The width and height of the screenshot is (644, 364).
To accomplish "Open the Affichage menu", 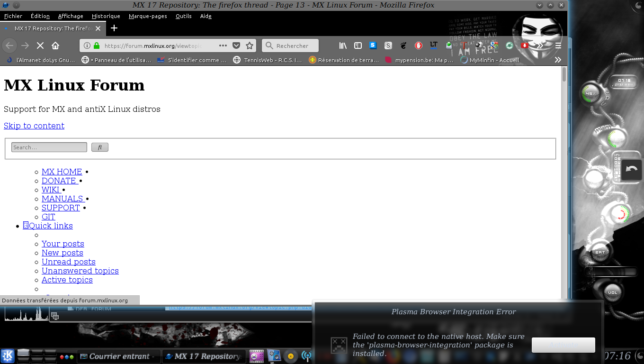I will point(71,16).
